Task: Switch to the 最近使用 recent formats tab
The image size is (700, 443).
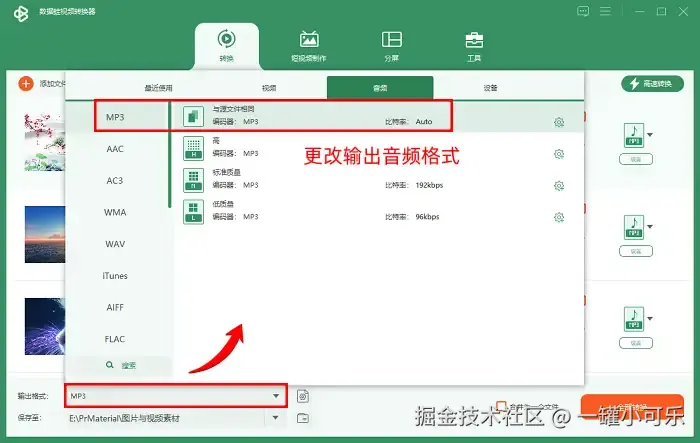Action: (158, 88)
